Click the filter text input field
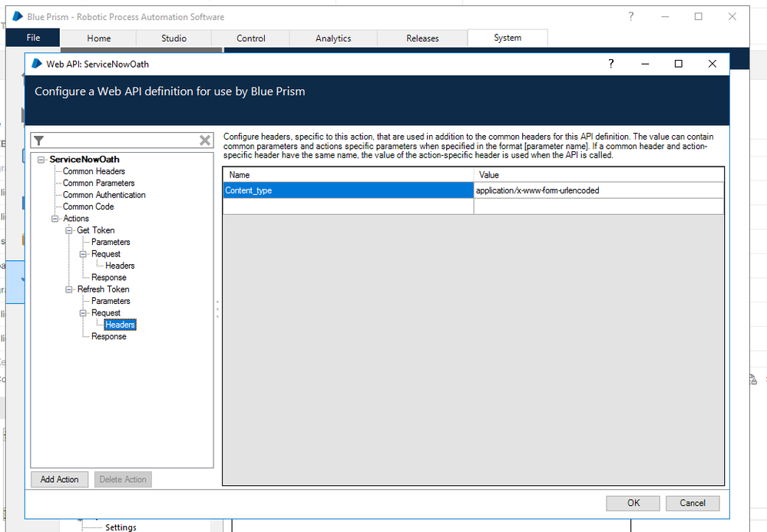This screenshot has width=767, height=532. point(121,140)
